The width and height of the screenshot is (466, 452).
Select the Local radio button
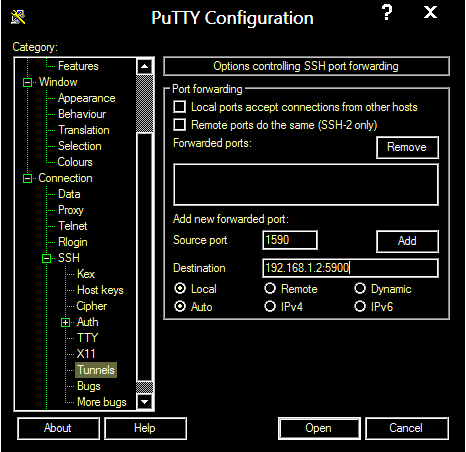[180, 289]
